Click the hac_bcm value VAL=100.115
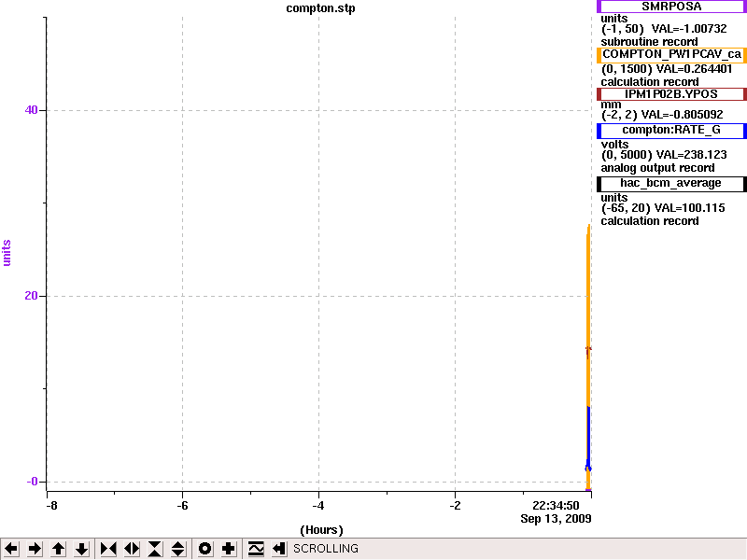The width and height of the screenshot is (747, 560). point(689,208)
